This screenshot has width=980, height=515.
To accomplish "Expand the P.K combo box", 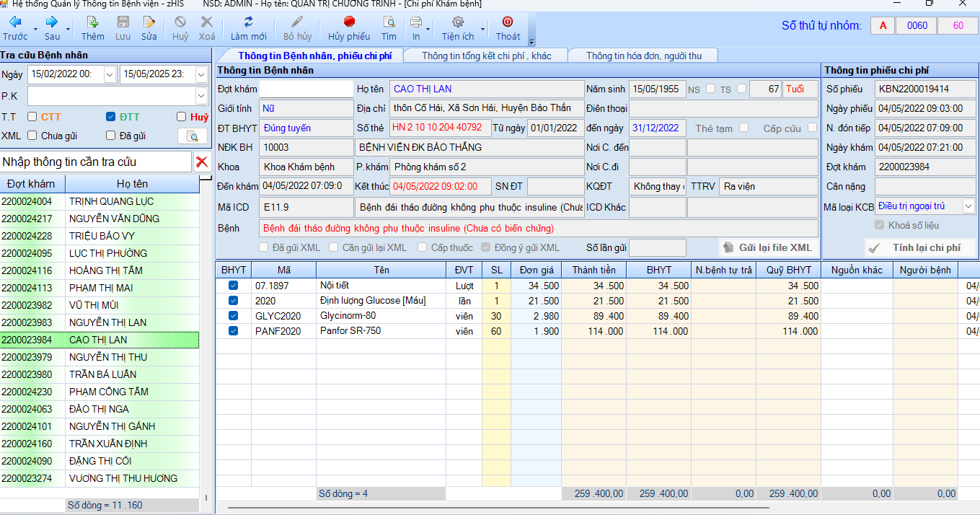I will tap(200, 96).
